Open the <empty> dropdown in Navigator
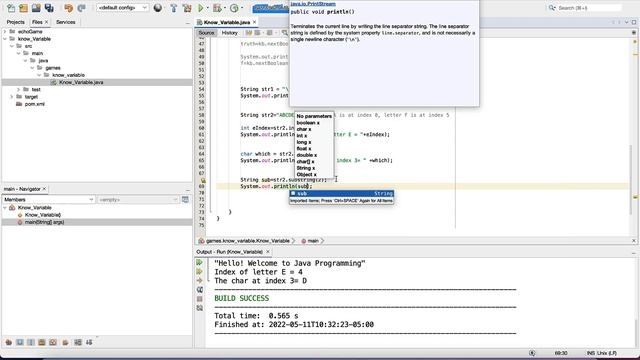 pyautogui.click(x=138, y=200)
